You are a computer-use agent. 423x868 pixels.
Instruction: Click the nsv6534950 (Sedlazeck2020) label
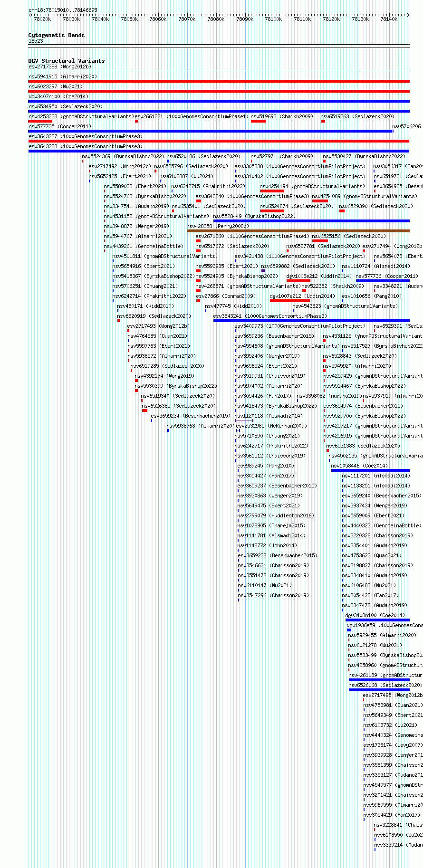65,107
